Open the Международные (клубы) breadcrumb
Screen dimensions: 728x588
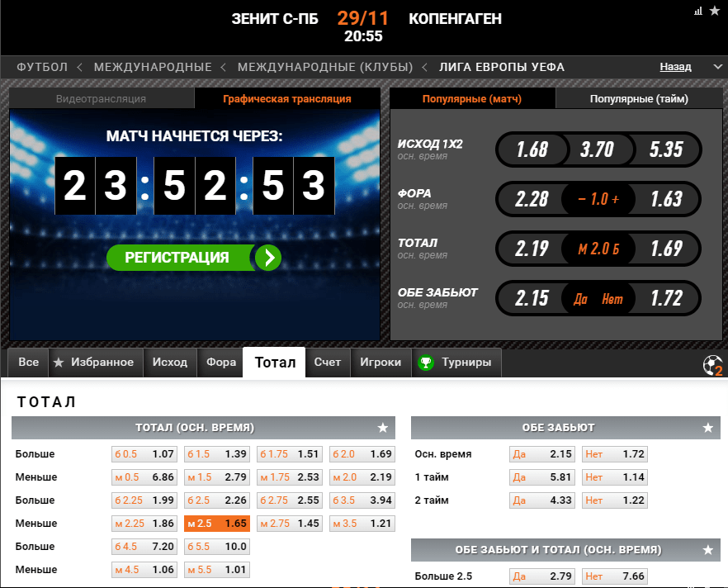pyautogui.click(x=325, y=67)
